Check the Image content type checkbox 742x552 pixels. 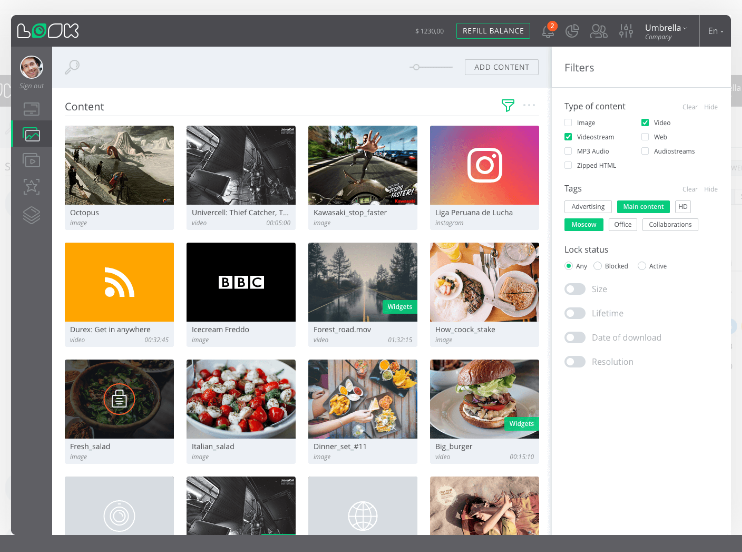(x=568, y=122)
